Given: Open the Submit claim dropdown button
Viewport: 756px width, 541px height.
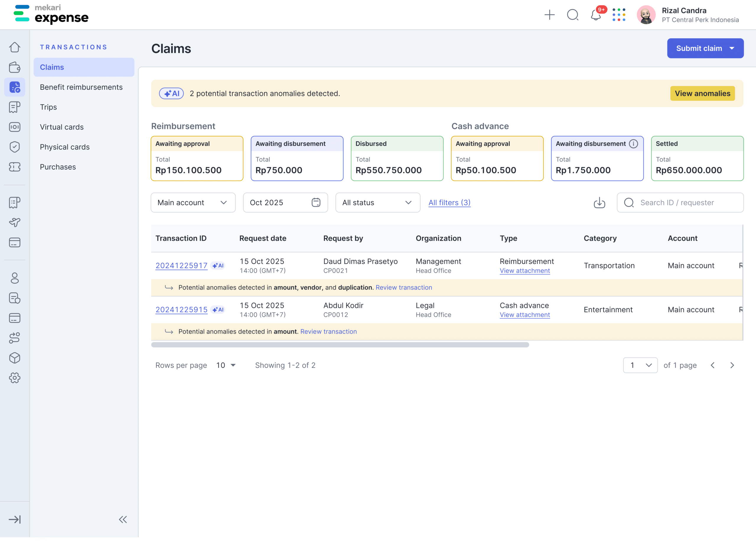Looking at the screenshot, I should pyautogui.click(x=705, y=48).
